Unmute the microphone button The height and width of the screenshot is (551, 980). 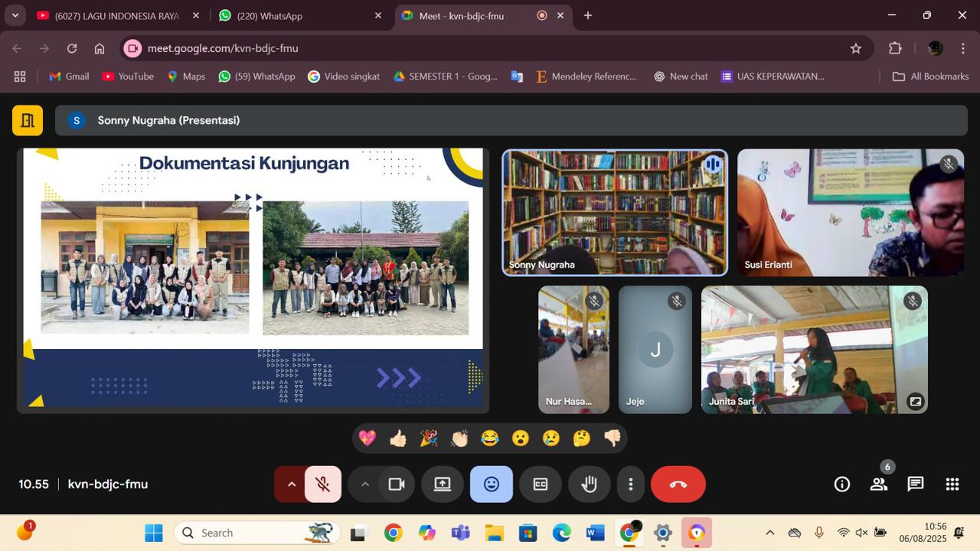click(323, 484)
